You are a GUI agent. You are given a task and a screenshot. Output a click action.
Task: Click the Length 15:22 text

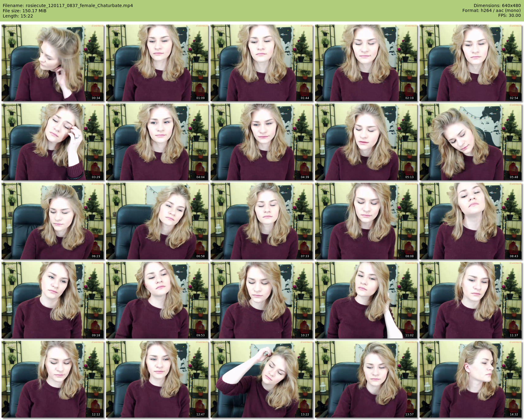point(18,16)
